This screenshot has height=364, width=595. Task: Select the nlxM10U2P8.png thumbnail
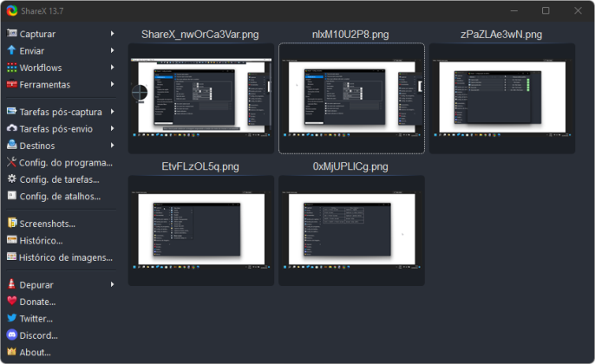point(351,98)
